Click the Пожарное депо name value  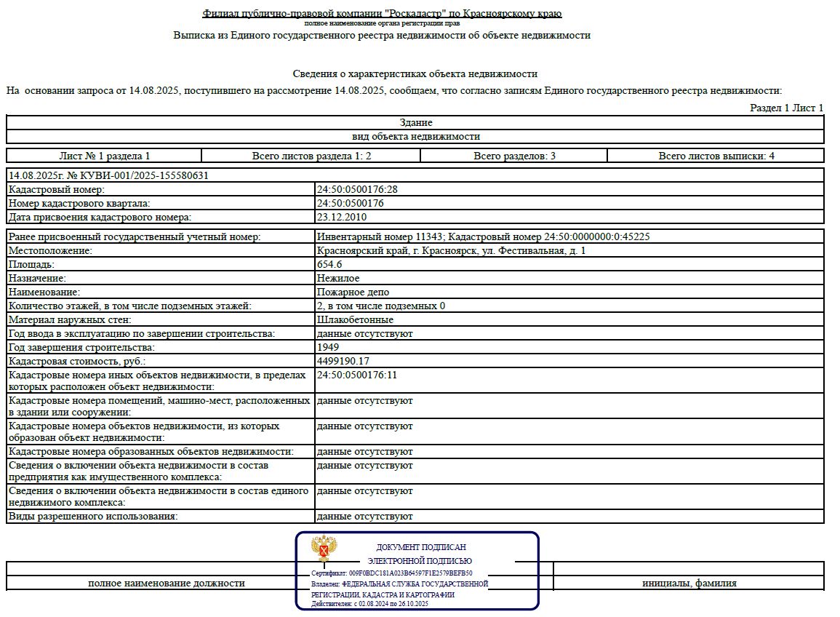click(x=348, y=292)
